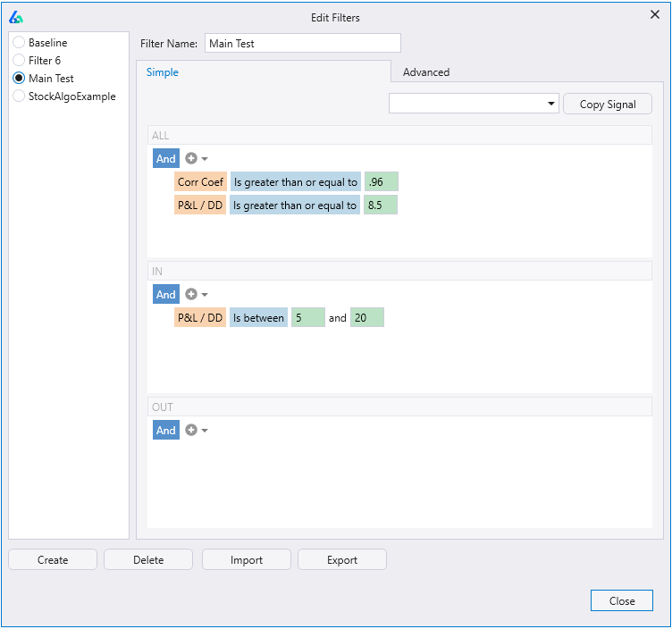Change the Corr Coef field selector
The height and width of the screenshot is (629, 672).
[200, 181]
